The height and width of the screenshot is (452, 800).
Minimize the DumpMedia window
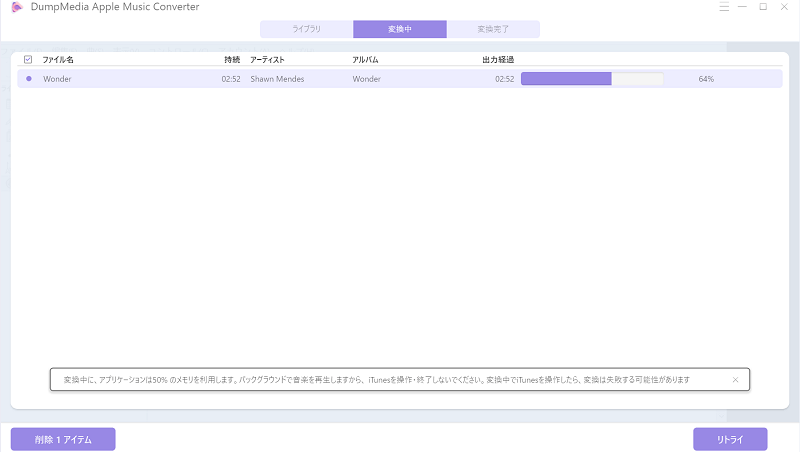[x=742, y=7]
